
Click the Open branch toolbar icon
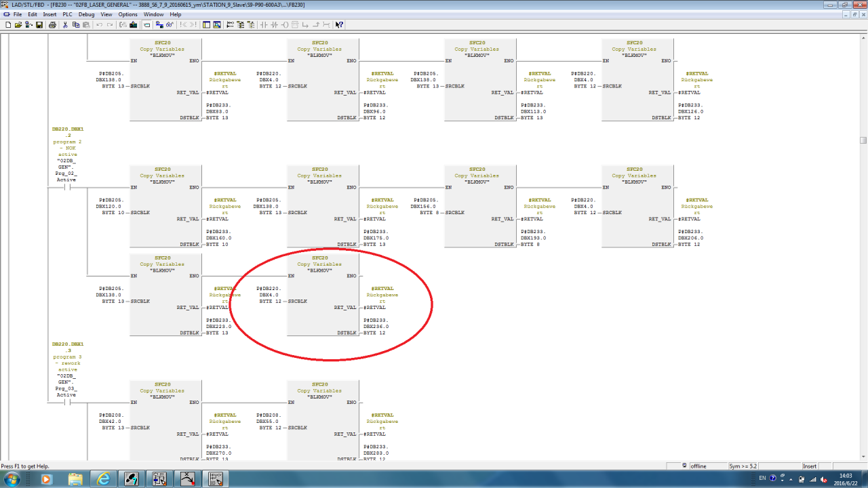[305, 25]
